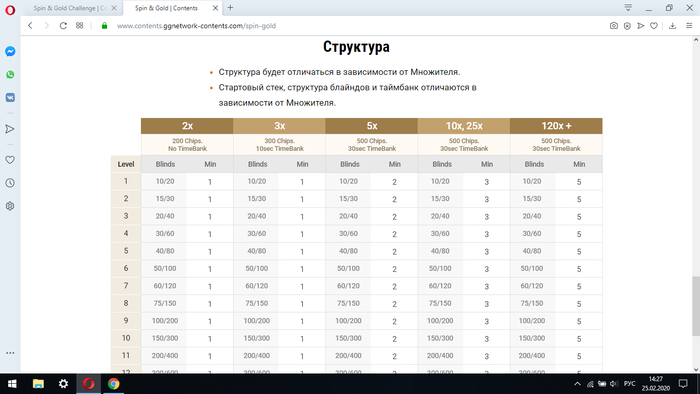The width and height of the screenshot is (700, 394).
Task: Click the 3x multiplier column header
Action: [x=279, y=126]
